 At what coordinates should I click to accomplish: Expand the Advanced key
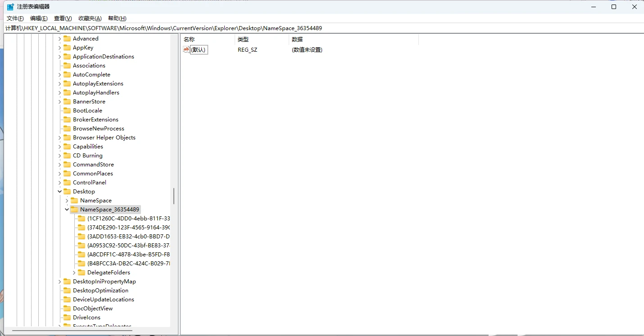click(59, 39)
